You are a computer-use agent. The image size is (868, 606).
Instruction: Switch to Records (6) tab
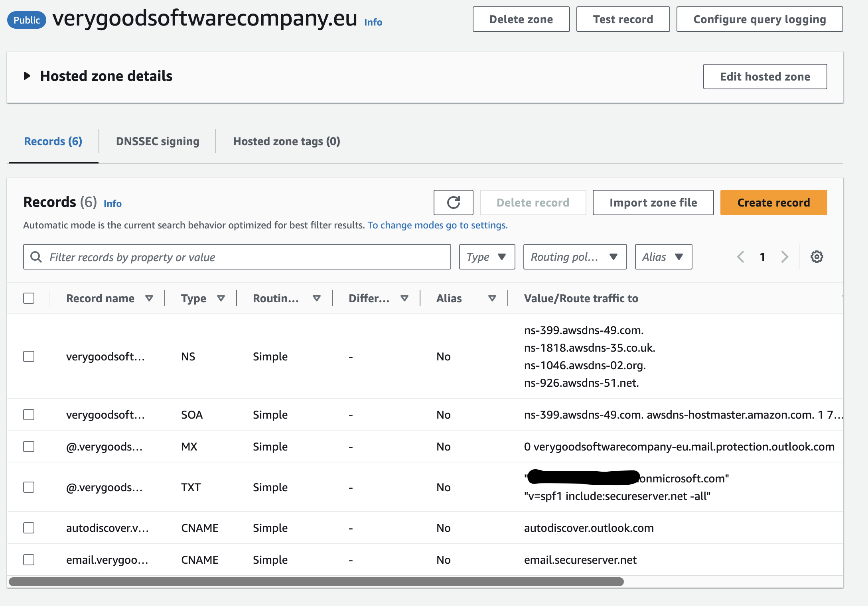click(53, 141)
